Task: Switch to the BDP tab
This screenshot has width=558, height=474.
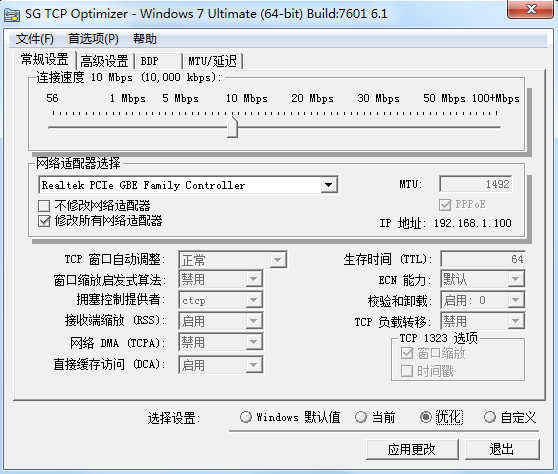Action: click(x=158, y=61)
